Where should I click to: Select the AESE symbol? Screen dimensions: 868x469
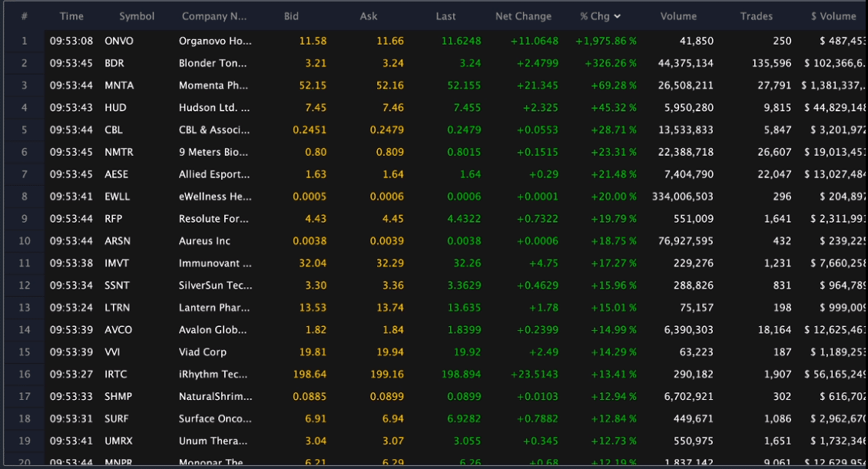pyautogui.click(x=116, y=174)
